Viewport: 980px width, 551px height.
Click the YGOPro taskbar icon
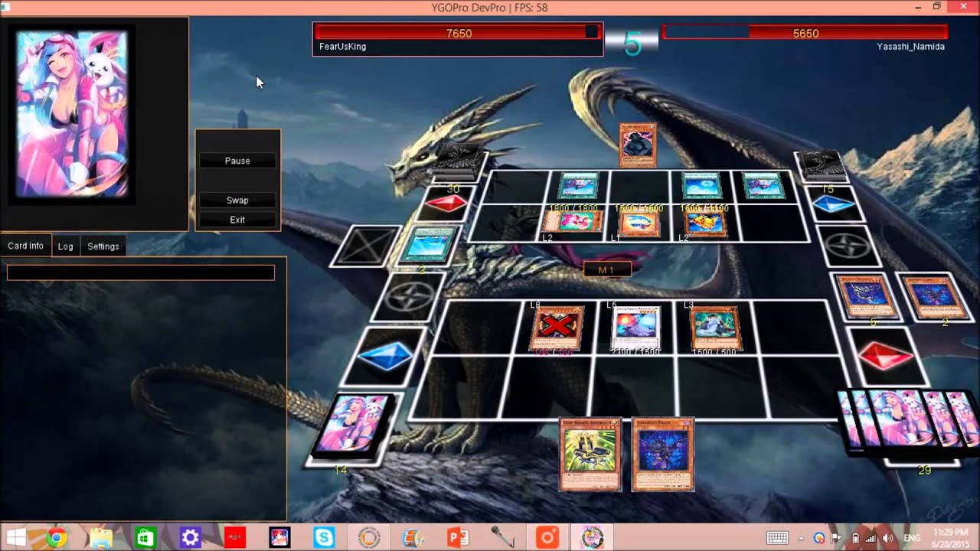click(x=593, y=538)
